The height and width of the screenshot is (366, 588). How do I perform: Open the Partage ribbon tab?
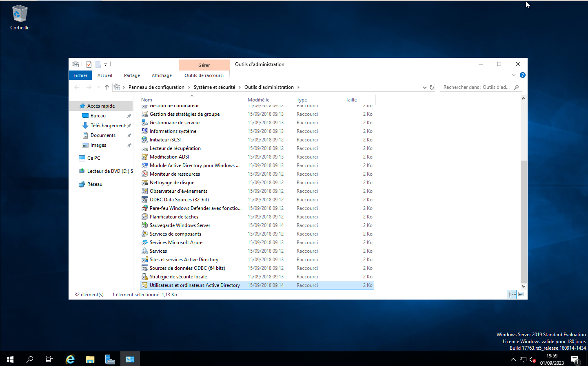click(x=132, y=75)
